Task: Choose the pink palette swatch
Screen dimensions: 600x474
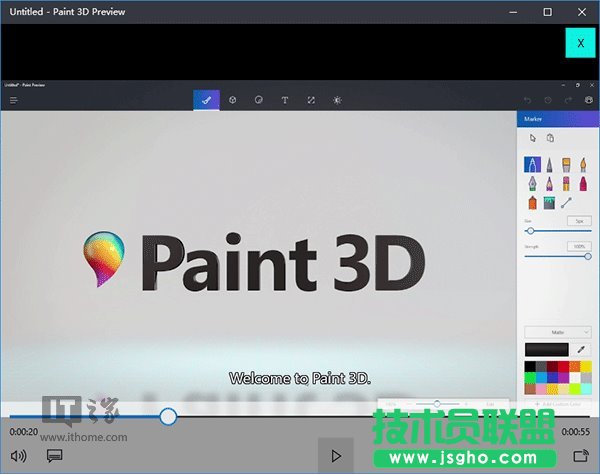Action: (541, 389)
